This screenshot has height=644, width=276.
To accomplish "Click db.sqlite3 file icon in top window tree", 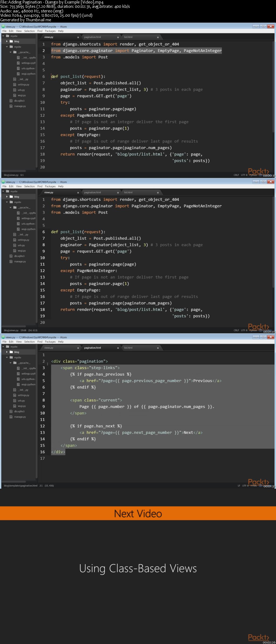I will tap(11, 101).
